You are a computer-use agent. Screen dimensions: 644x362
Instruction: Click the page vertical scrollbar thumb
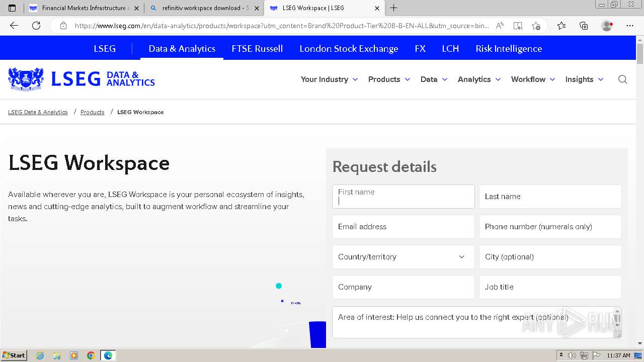(640, 54)
